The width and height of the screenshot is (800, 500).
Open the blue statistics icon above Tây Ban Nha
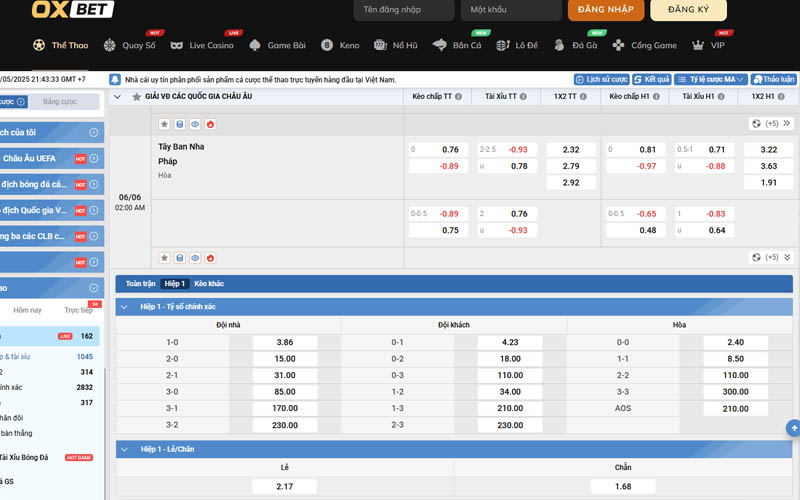click(180, 124)
